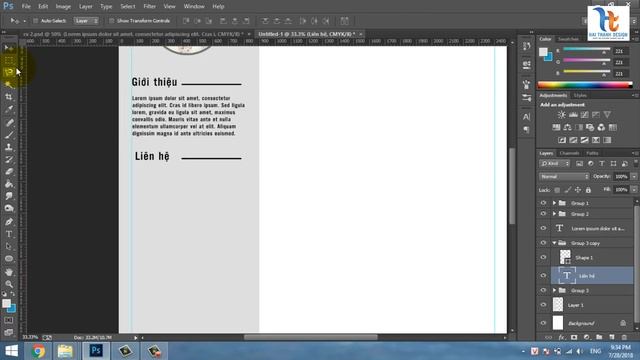Select the Hand tool

point(9,272)
